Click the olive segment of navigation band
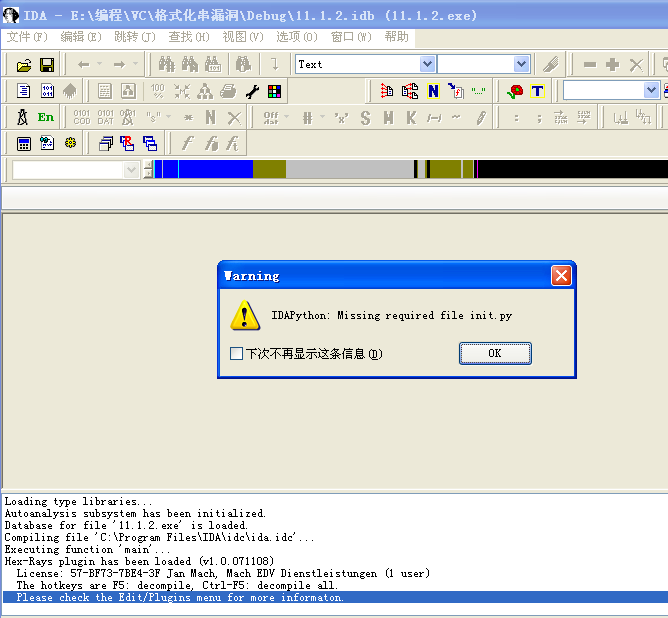The image size is (668, 618). pos(269,169)
